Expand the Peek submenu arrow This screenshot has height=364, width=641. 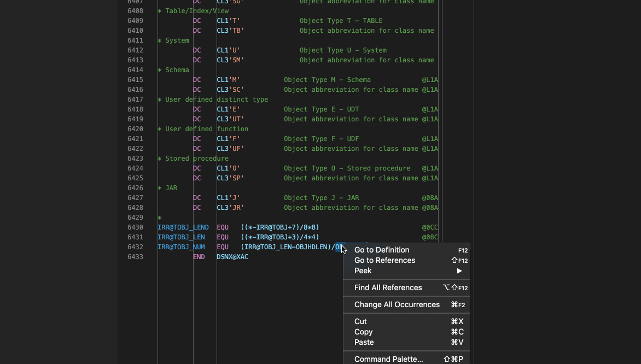[459, 271]
